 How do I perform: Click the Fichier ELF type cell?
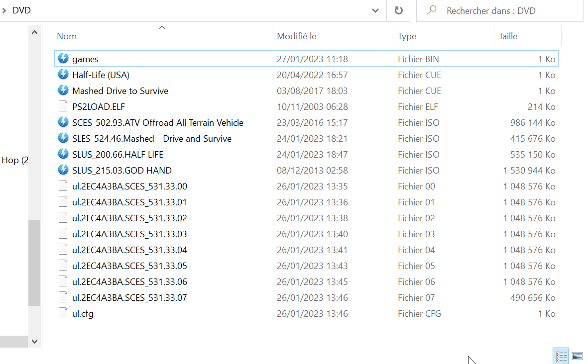click(x=418, y=107)
